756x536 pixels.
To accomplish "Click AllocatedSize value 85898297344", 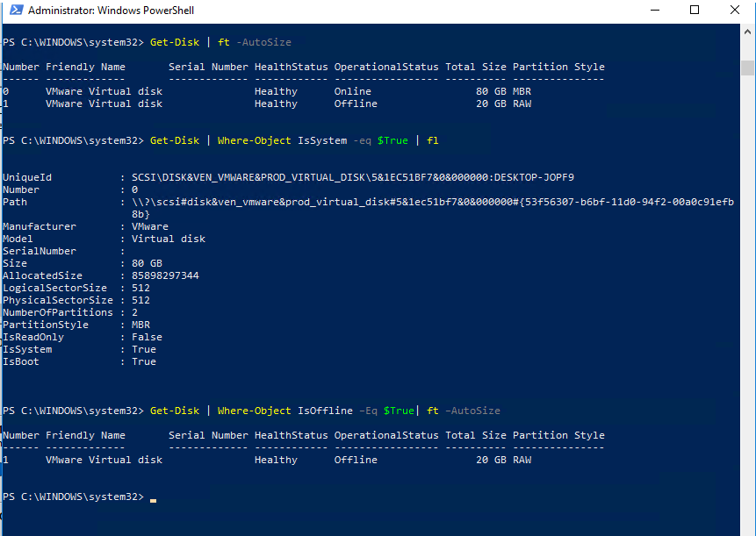I will (x=165, y=276).
